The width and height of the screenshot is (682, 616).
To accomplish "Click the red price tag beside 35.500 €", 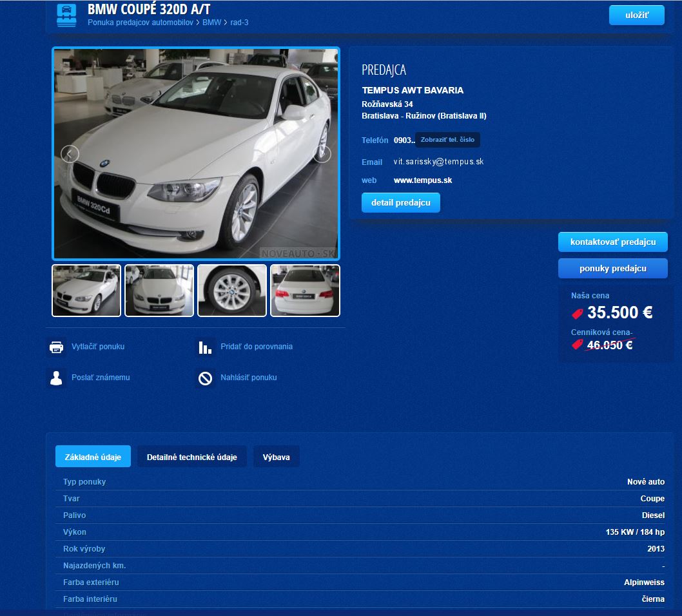I will [x=578, y=314].
